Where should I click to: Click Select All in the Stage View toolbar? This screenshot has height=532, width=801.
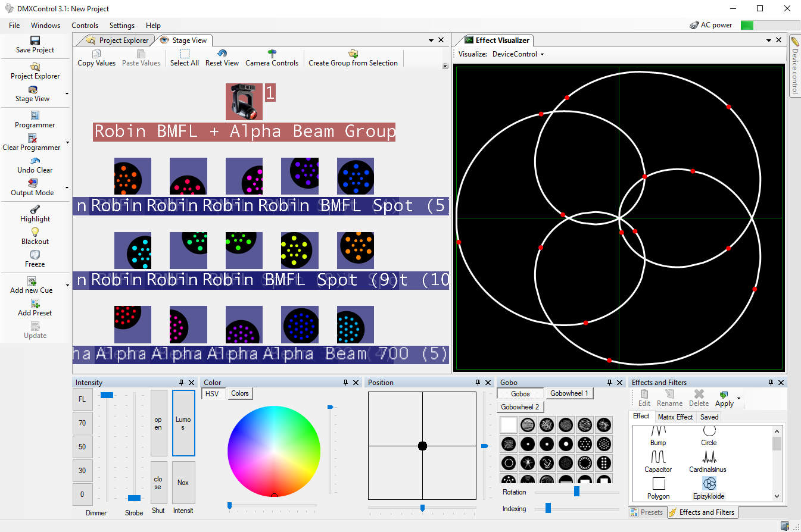pos(185,58)
